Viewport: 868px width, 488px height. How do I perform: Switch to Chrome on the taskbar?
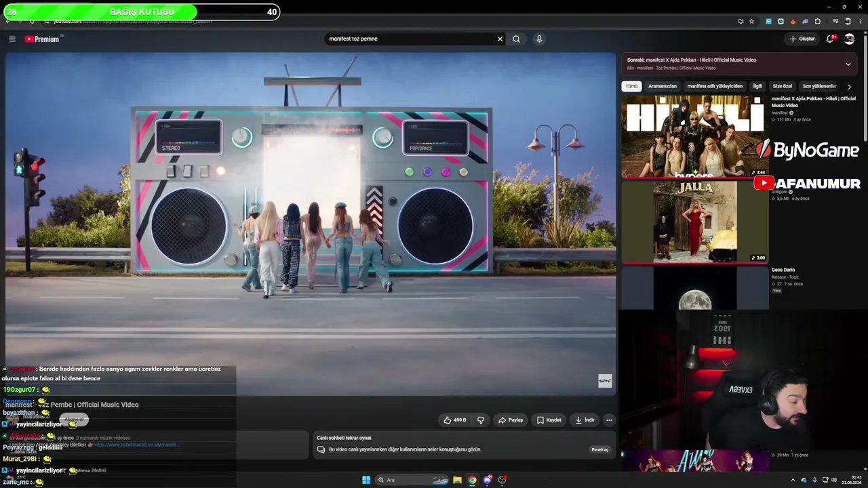click(x=472, y=480)
